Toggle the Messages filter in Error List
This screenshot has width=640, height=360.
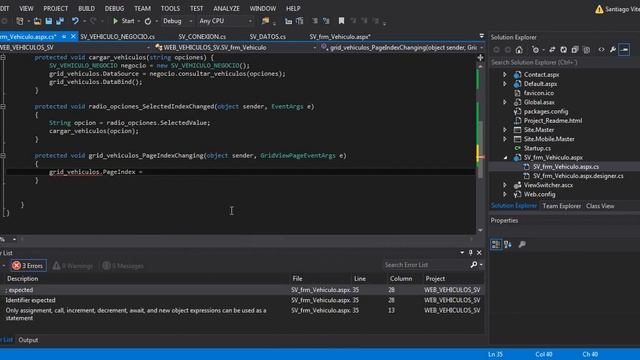[123, 266]
